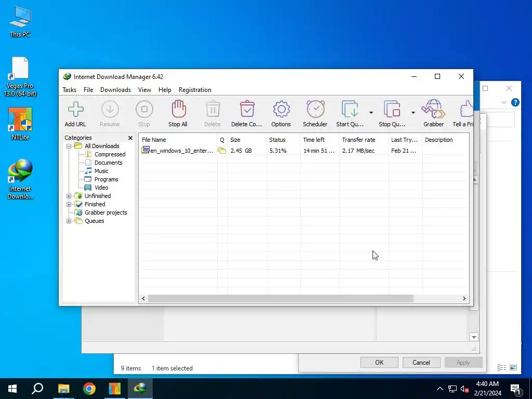Sort by Size column header

coord(247,140)
